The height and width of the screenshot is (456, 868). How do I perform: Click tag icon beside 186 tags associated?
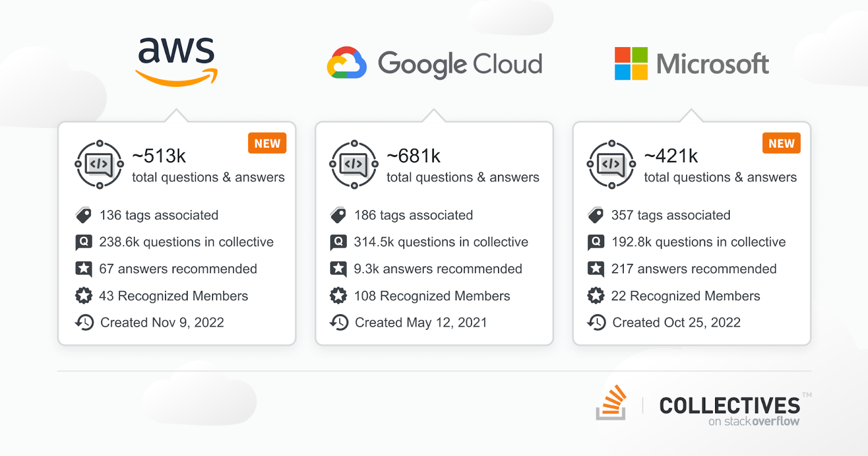click(338, 216)
